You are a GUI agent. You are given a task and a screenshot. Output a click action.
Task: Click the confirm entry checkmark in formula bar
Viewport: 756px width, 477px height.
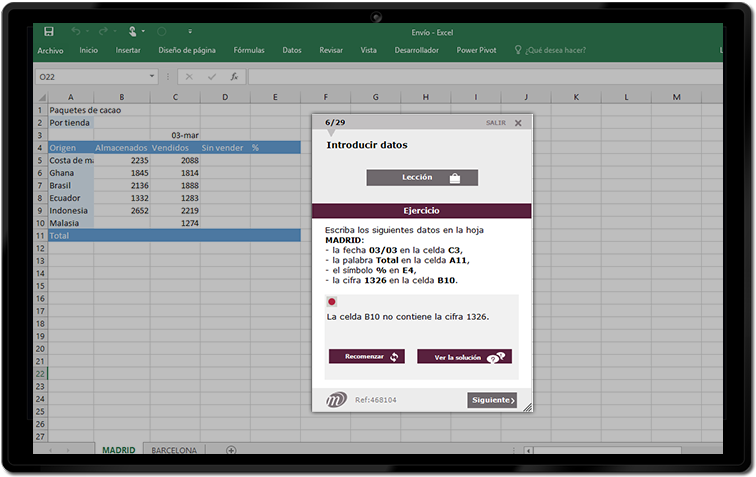211,76
